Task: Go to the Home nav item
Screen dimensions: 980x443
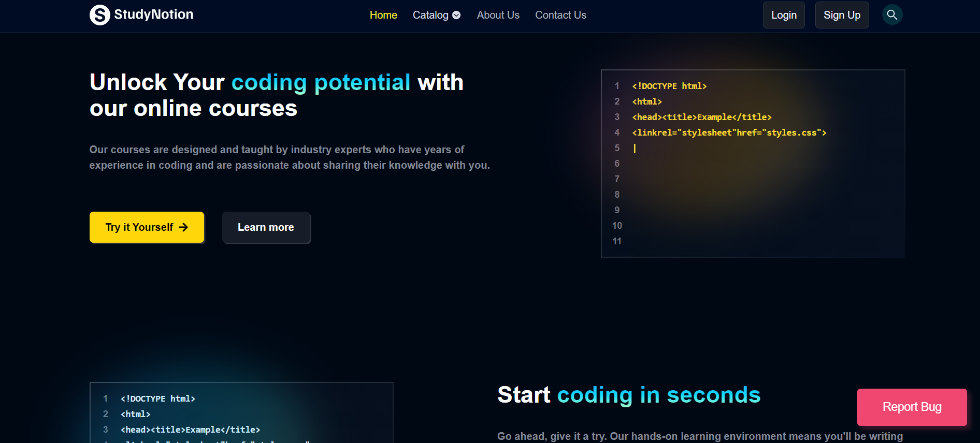Action: [x=383, y=16]
